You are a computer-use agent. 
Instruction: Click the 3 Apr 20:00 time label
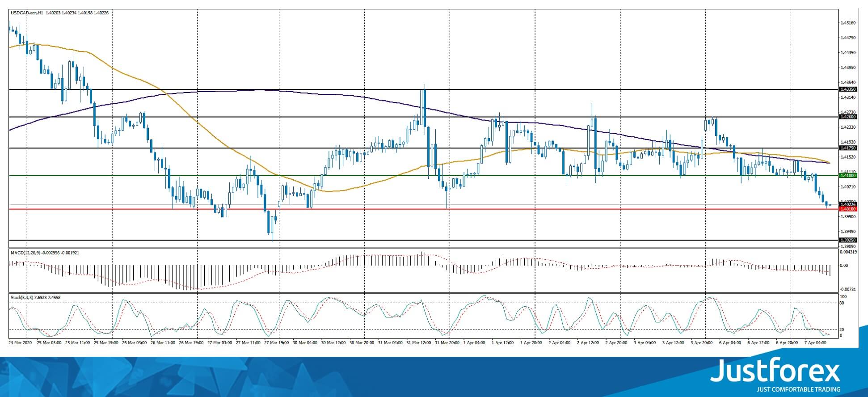[702, 342]
